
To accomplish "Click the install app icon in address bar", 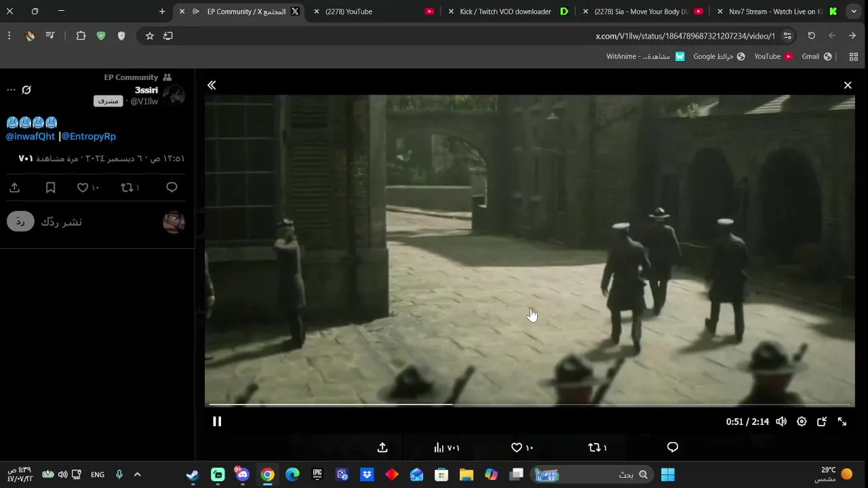I will (x=168, y=36).
